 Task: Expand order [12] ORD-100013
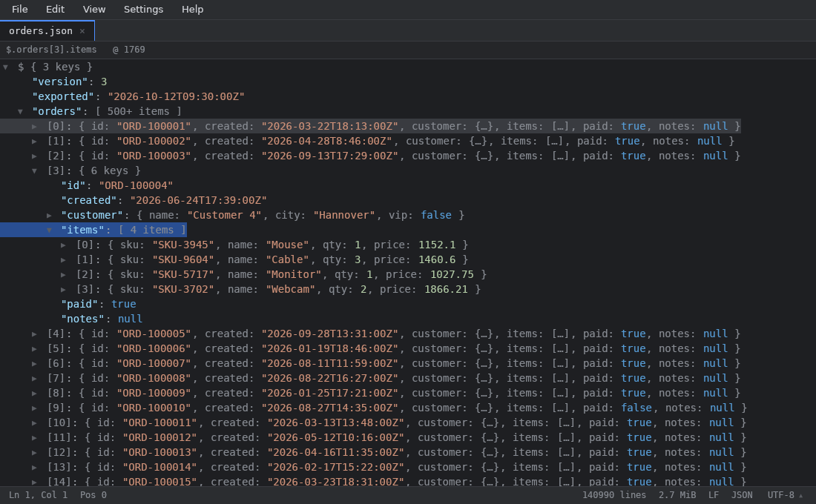pyautogui.click(x=34, y=453)
